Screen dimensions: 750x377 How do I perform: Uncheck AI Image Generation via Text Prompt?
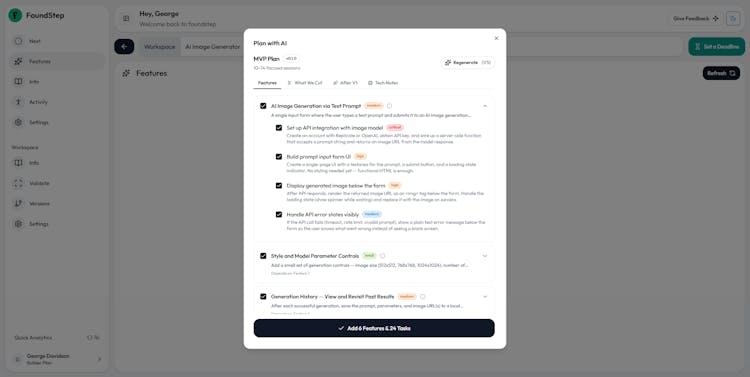[263, 106]
